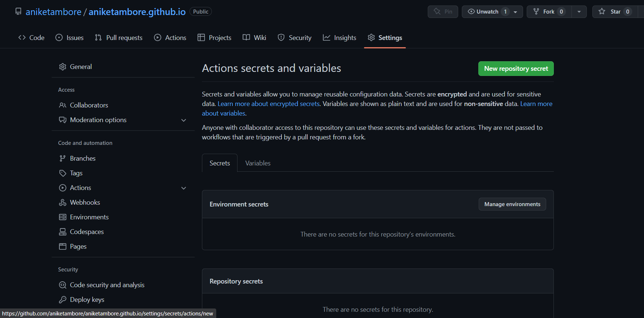
Task: Click the Manage environments button
Action: [512, 204]
